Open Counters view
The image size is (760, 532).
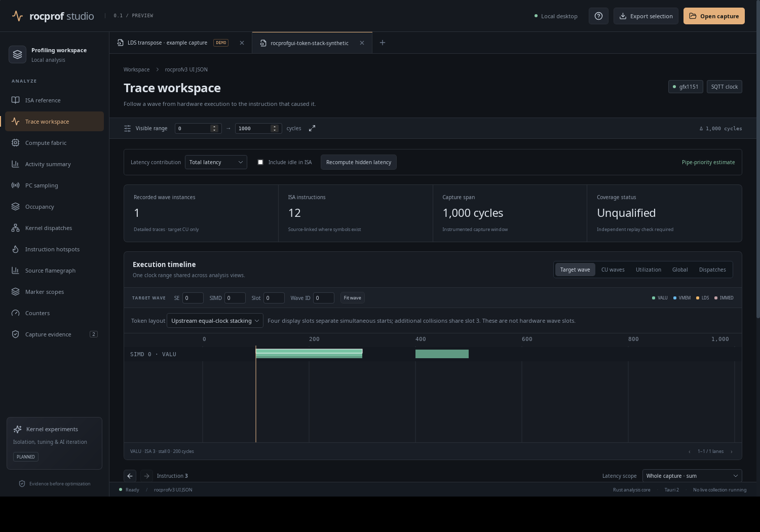pos(54,313)
